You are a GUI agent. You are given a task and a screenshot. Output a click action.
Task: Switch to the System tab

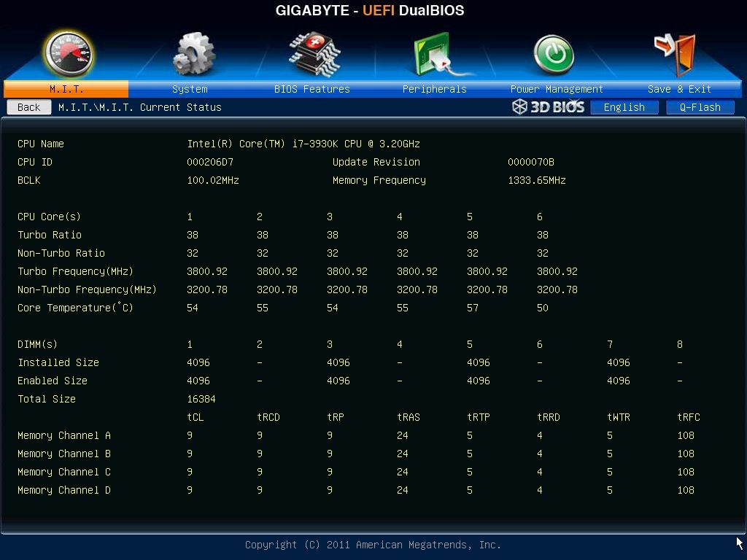(190, 89)
